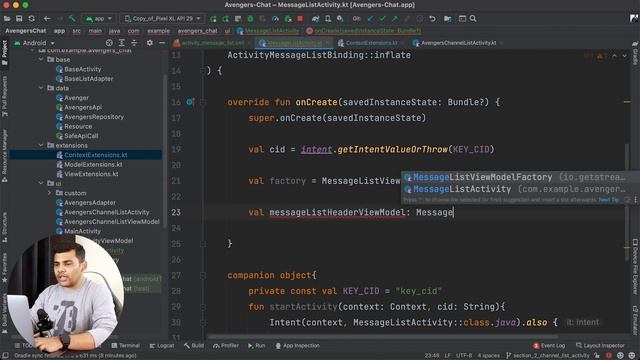
Task: Fold the companion object at line 27
Action: click(x=203, y=276)
